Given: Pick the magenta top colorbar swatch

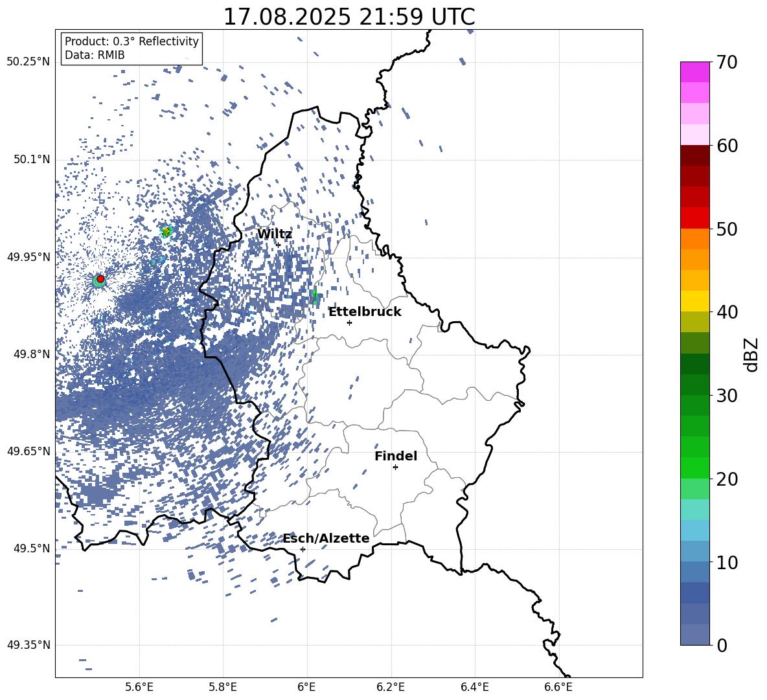Looking at the screenshot, I should pyautogui.click(x=694, y=72).
